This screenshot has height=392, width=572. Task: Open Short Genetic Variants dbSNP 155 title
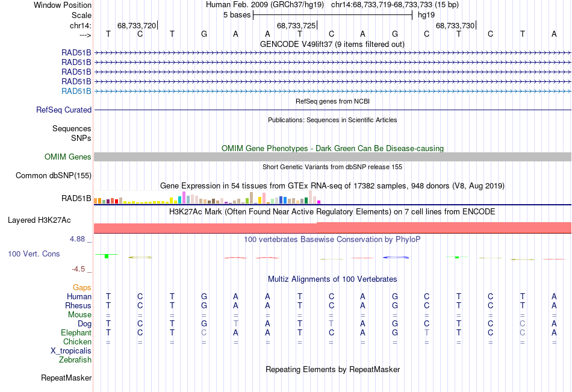click(x=332, y=167)
